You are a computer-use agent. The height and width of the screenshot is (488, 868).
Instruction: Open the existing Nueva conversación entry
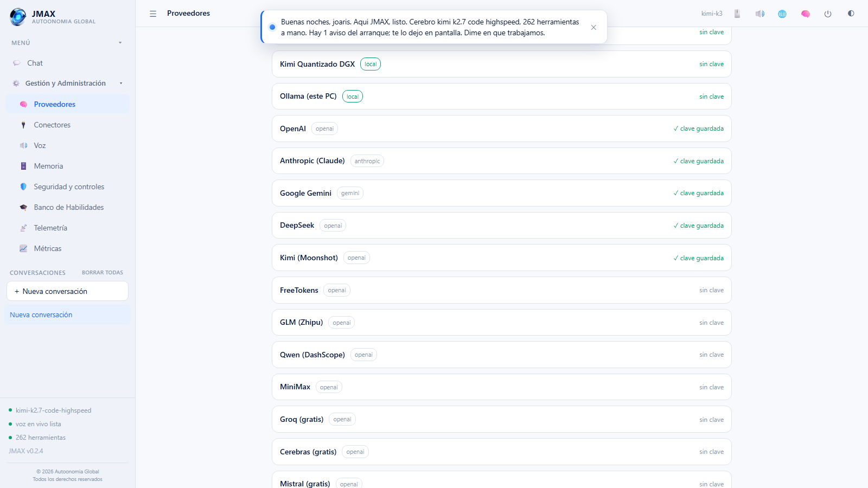tap(67, 314)
